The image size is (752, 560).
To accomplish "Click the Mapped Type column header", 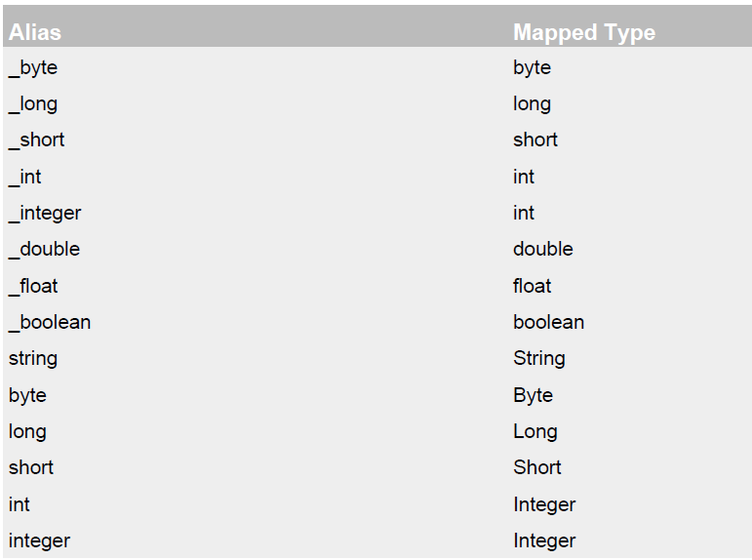I will pyautogui.click(x=584, y=32).
